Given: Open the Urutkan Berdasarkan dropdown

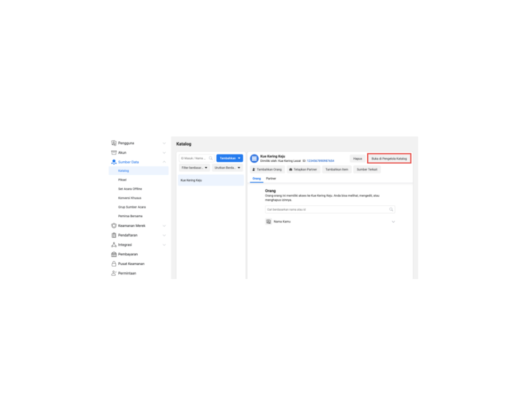Looking at the screenshot, I should [228, 168].
